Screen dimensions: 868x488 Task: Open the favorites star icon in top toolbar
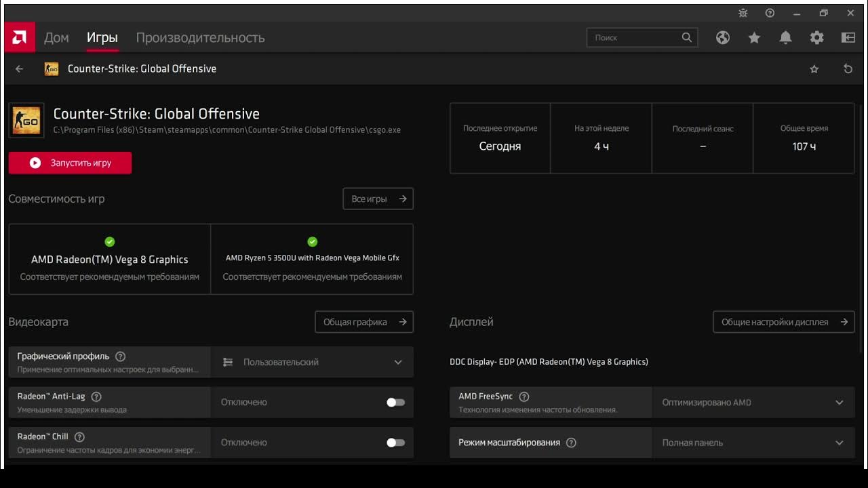coord(754,38)
